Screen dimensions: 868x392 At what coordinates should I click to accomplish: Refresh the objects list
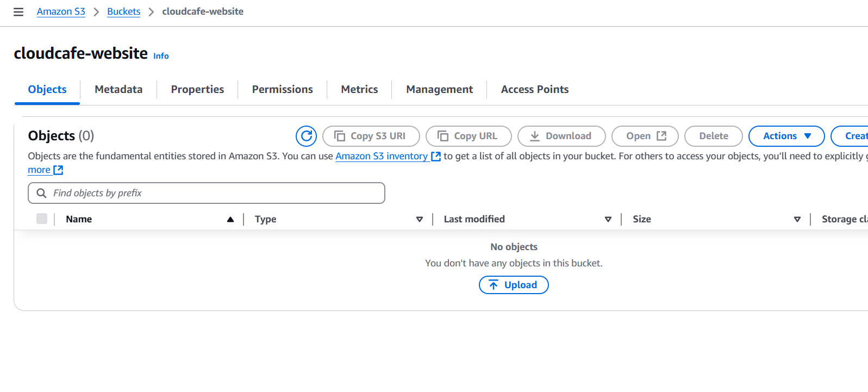coord(307,136)
